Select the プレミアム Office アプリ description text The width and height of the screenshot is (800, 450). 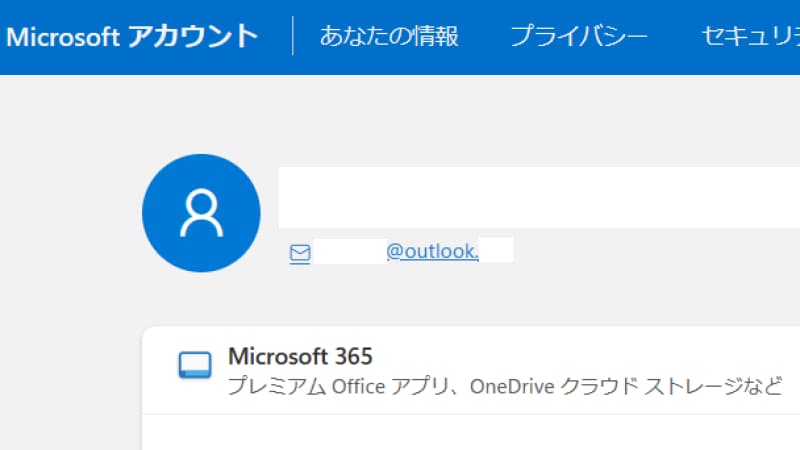[x=505, y=386]
